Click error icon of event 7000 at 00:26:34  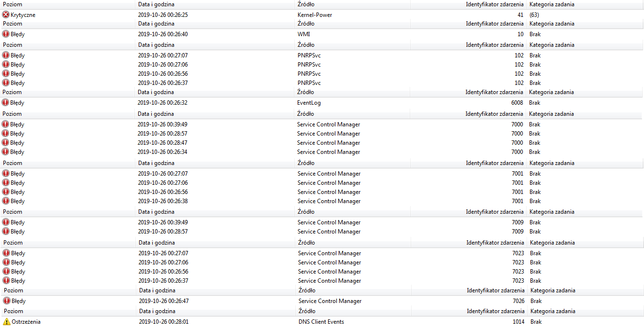6,152
